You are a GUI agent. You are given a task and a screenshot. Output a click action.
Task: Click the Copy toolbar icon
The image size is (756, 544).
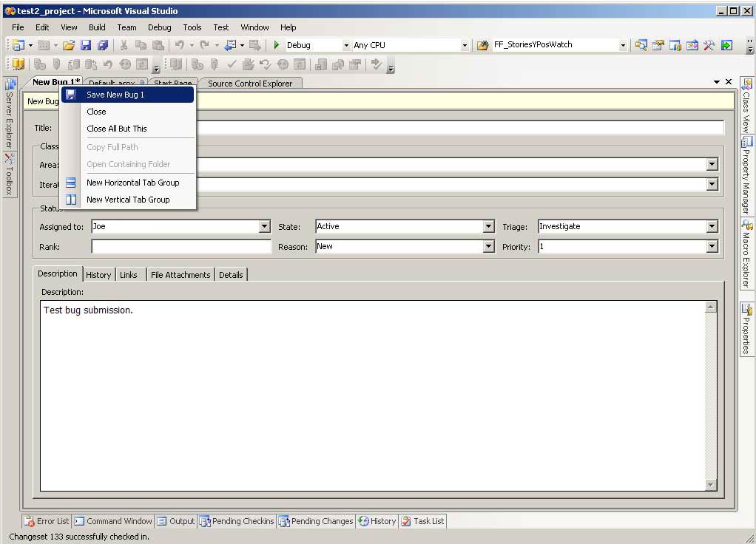(141, 45)
